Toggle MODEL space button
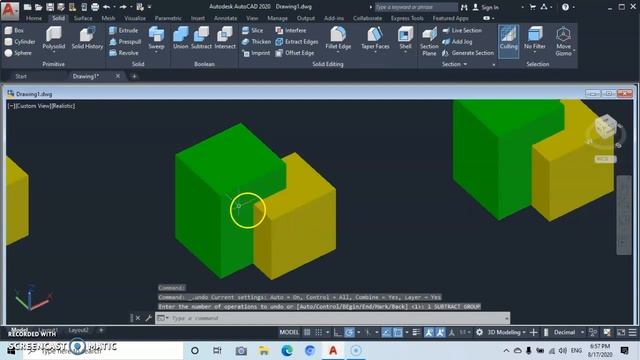Screen dimensions: 640x360 pos(289,332)
